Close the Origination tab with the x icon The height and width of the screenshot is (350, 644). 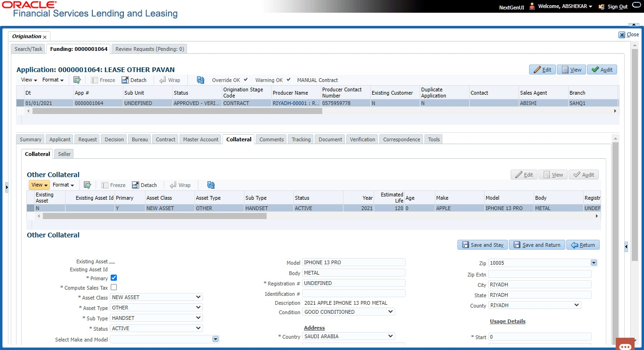coord(45,37)
